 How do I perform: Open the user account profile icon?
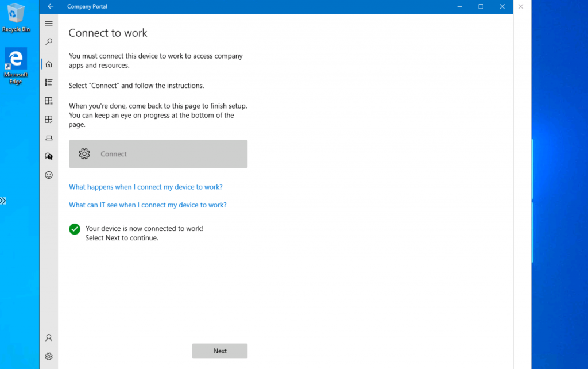point(49,338)
